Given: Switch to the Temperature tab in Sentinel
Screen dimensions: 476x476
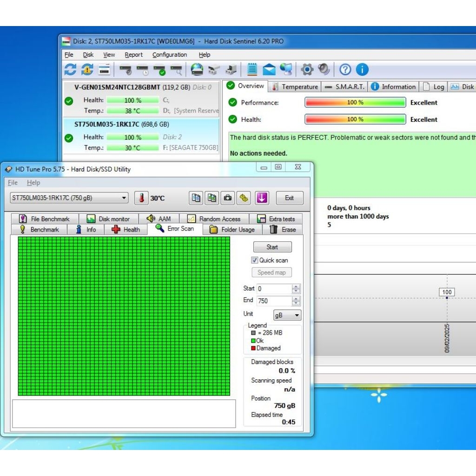Looking at the screenshot, I should [x=295, y=86].
